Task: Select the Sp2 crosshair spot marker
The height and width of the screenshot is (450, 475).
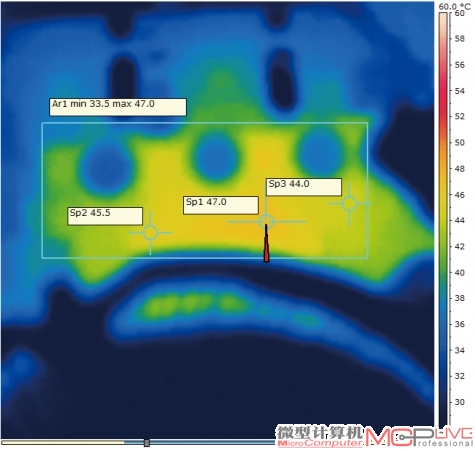Action: [150, 233]
